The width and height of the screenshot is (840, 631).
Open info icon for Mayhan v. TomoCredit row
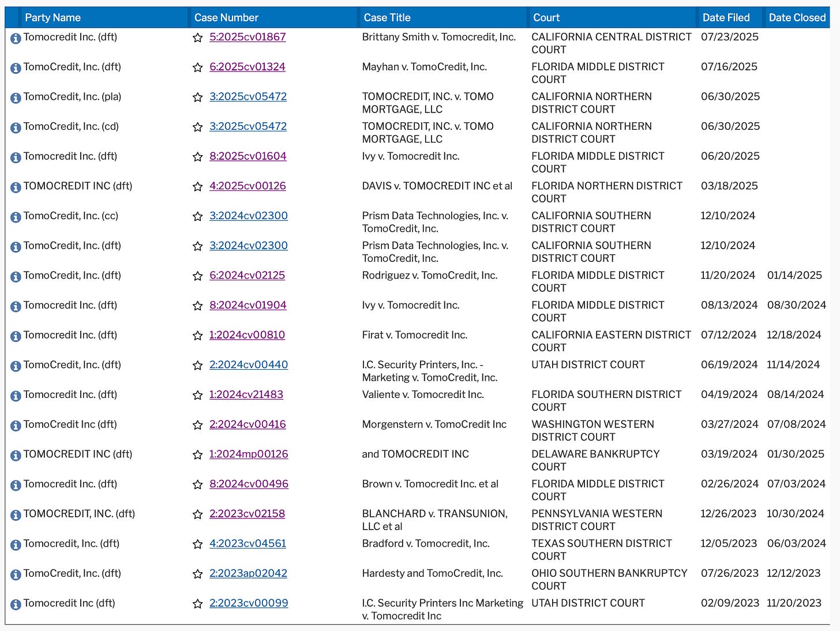[x=16, y=69]
